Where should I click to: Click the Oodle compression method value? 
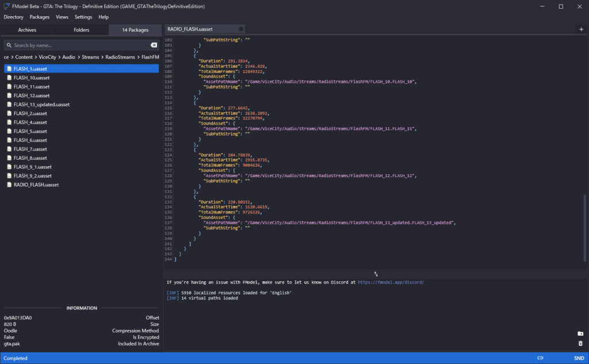click(10, 331)
